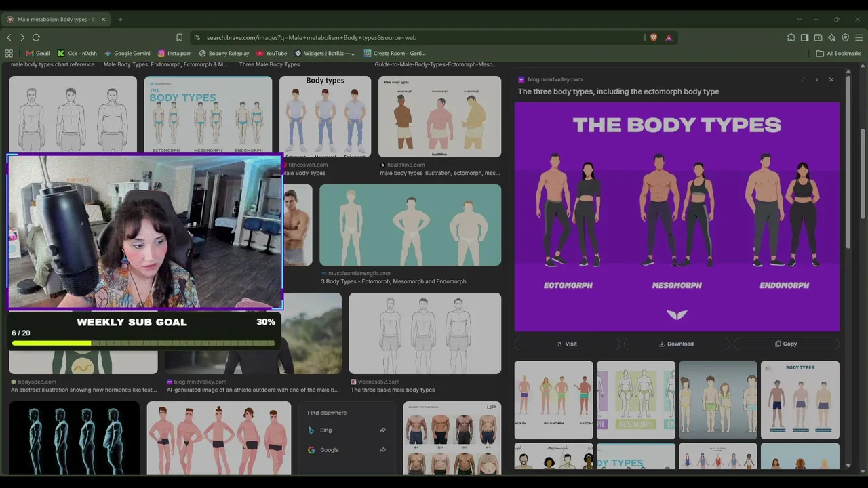Close the Male metabolism Body types tab
Viewport: 868px width, 488px height.
click(104, 19)
